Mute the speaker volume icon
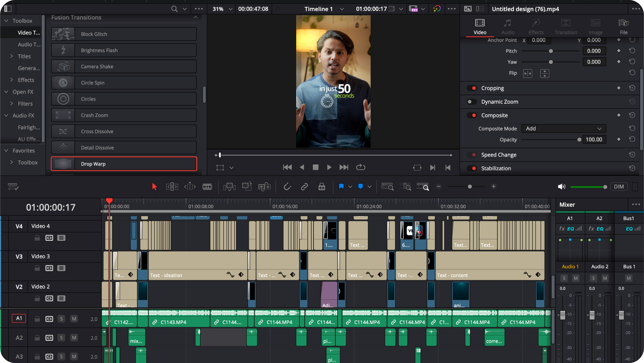This screenshot has height=363, width=644. coord(562,187)
